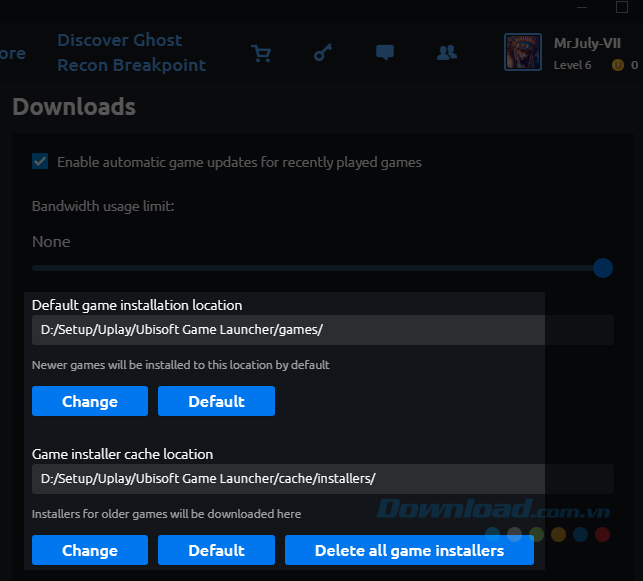Click the bandwidth usage limit slider handle
The image size is (643, 581).
[602, 268]
